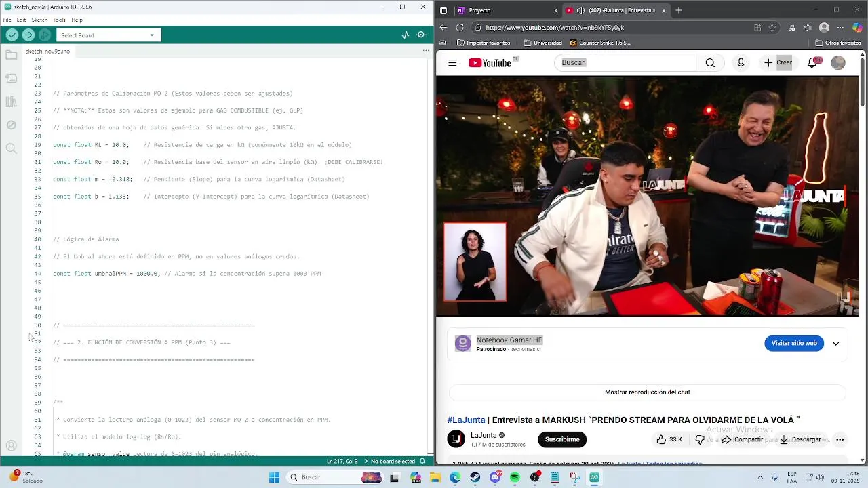Dislike the video with thumbs-down
Screen dimensions: 868x488
click(x=700, y=439)
